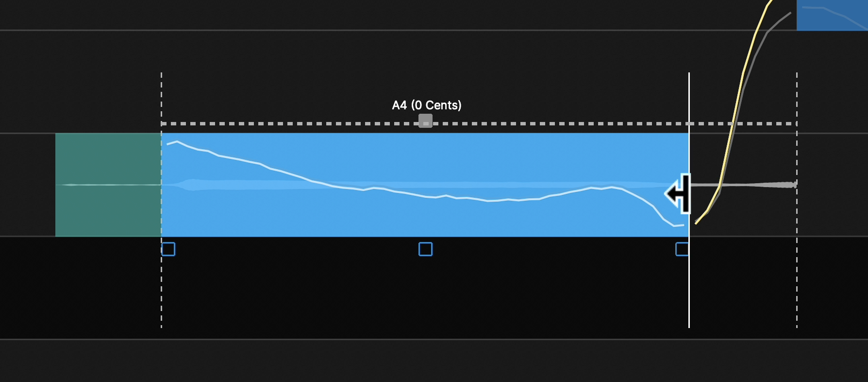Click the lower-middle vibrato hotspot square
The width and height of the screenshot is (868, 382).
425,249
